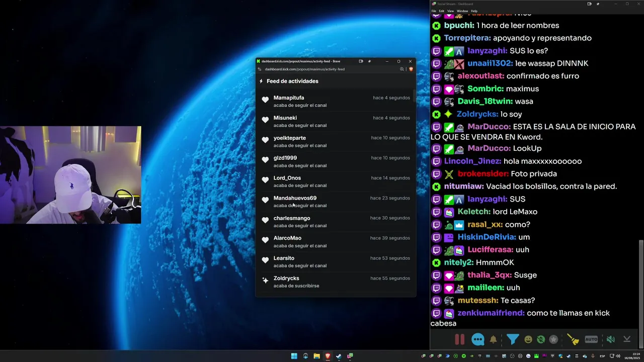Click the notification bell icon in Social Stream
The image size is (644, 362).
click(x=493, y=339)
